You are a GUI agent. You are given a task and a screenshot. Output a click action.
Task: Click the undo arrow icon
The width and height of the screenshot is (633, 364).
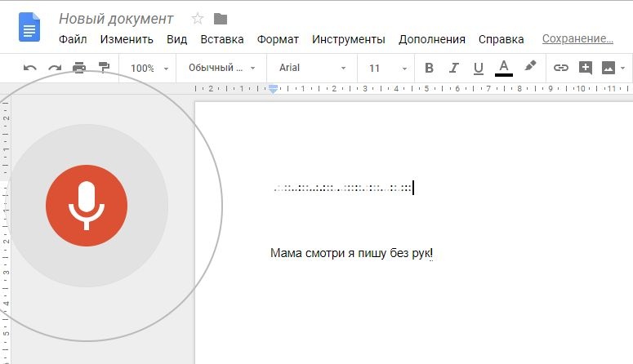(30, 68)
